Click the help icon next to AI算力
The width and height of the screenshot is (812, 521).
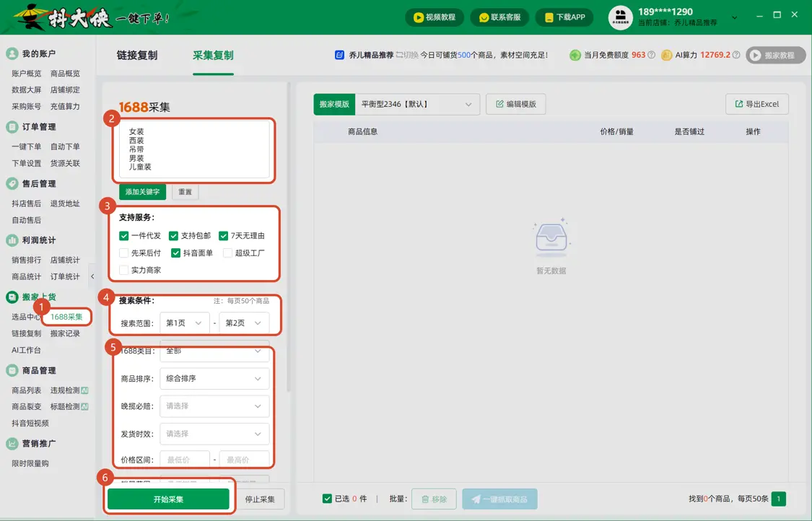[x=736, y=55]
